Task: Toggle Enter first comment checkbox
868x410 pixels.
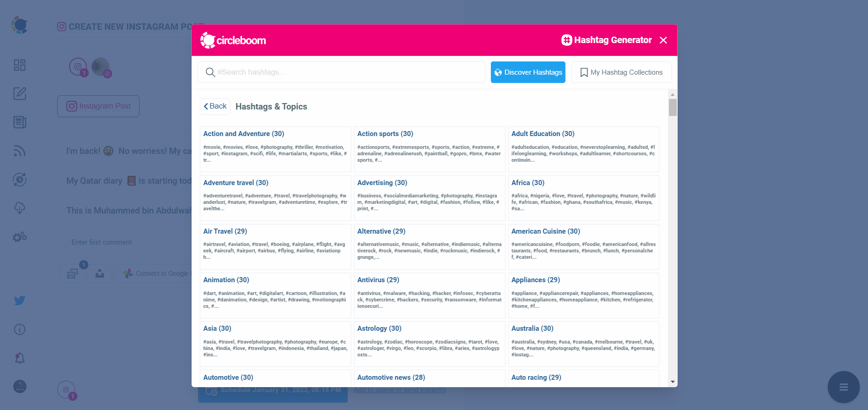Action: [x=65, y=242]
